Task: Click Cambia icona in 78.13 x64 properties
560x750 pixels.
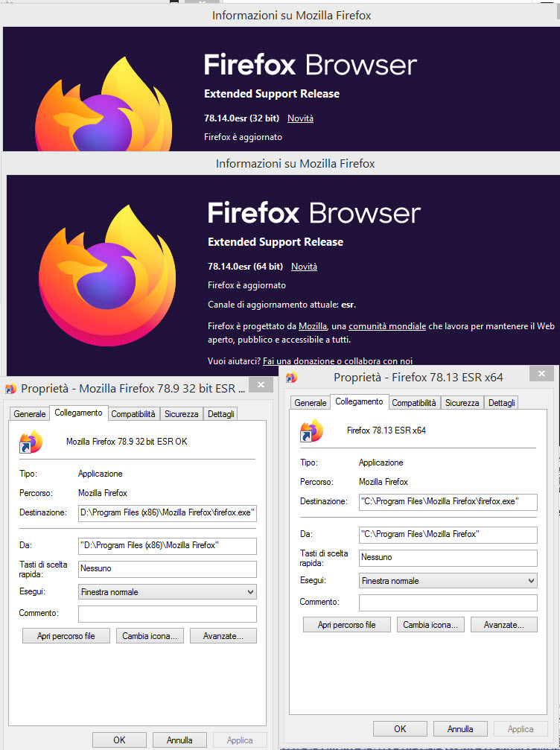Action: point(430,625)
